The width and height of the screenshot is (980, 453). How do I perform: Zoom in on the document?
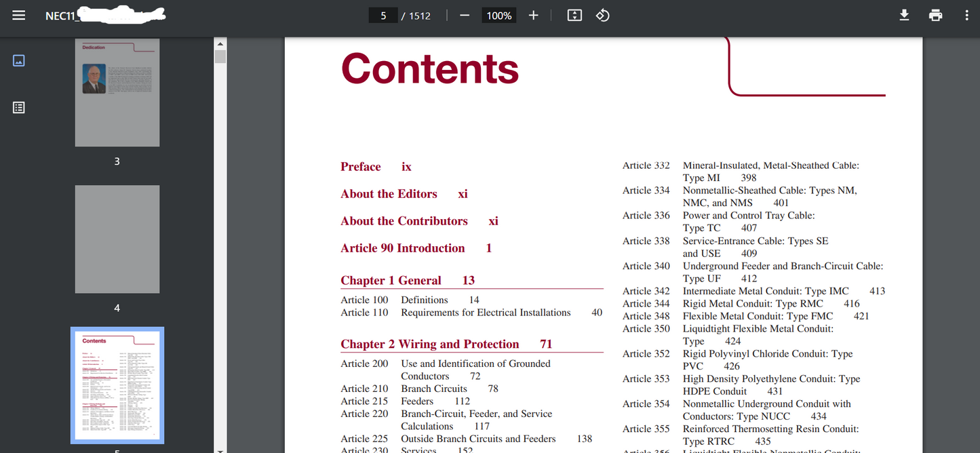(x=533, y=15)
